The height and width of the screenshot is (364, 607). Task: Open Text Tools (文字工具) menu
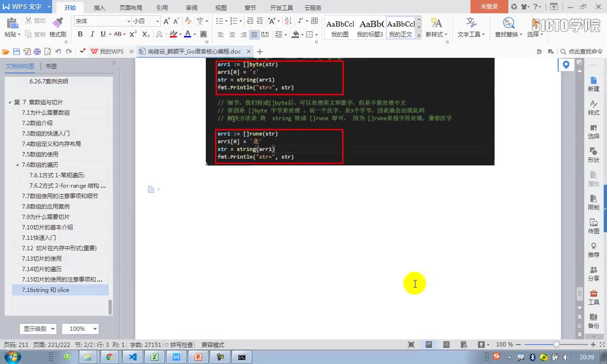click(x=471, y=27)
